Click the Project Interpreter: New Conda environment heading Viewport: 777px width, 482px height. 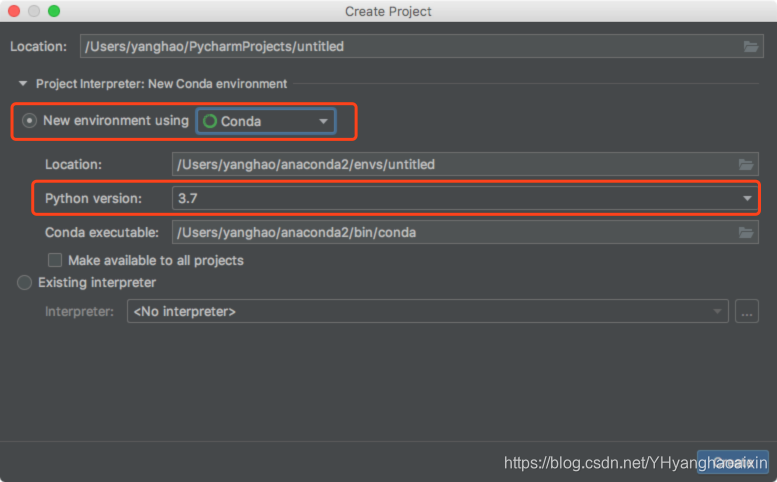(x=162, y=84)
